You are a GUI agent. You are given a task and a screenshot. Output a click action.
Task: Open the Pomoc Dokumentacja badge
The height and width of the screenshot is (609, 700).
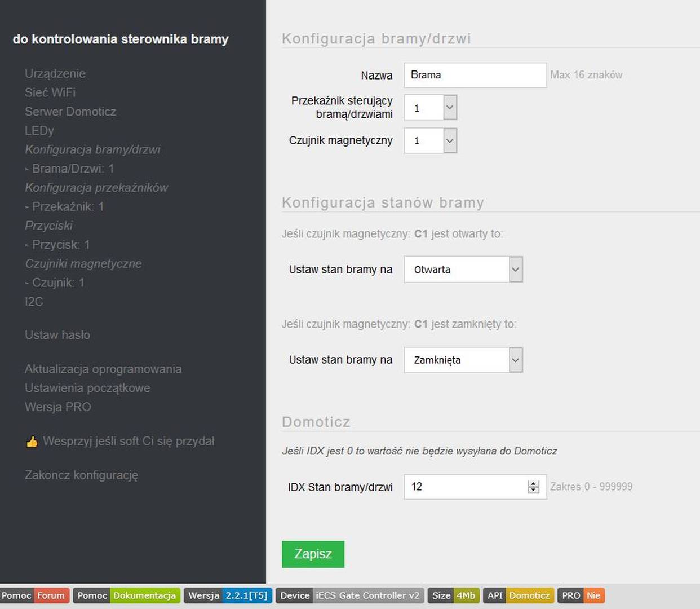127,595
